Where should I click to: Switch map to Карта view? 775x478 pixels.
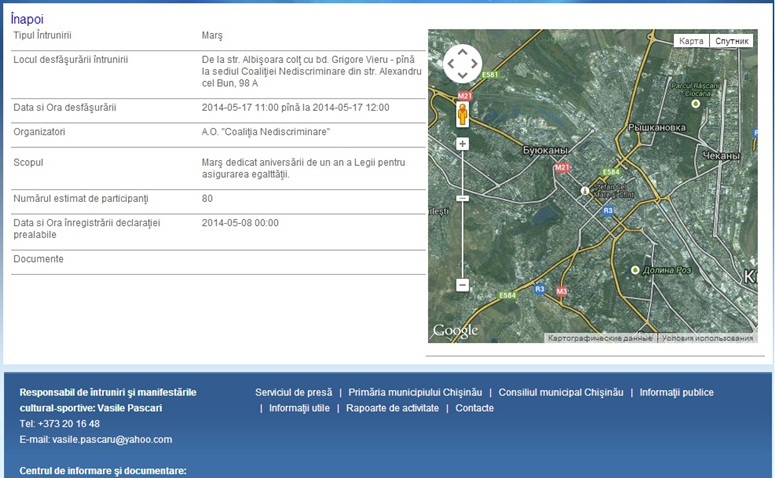click(x=691, y=41)
